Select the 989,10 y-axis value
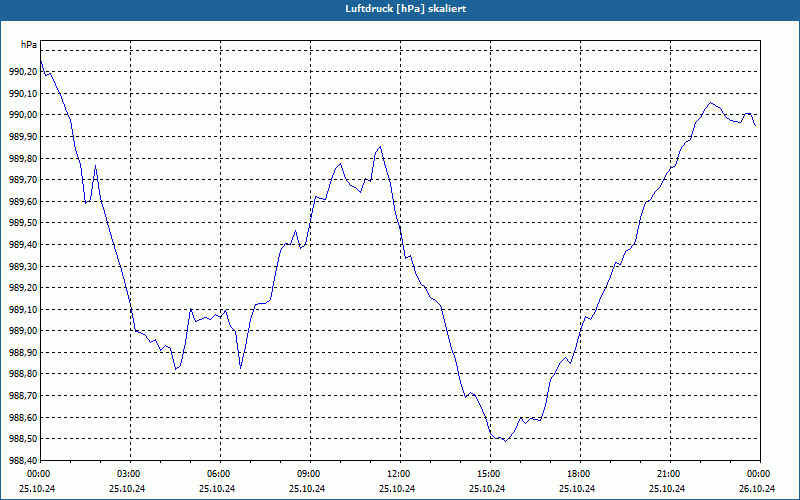The image size is (800, 500). point(23,309)
